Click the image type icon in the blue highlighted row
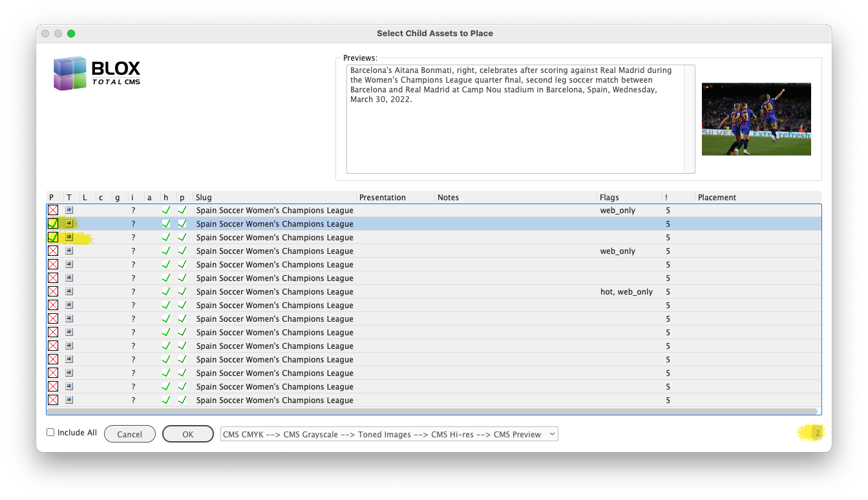This screenshot has height=500, width=868. pos(69,224)
